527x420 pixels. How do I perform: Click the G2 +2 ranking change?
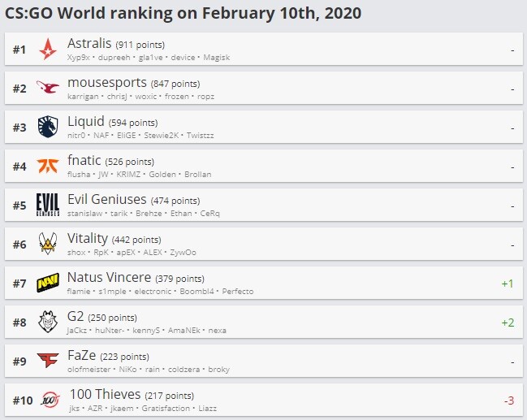click(x=508, y=323)
